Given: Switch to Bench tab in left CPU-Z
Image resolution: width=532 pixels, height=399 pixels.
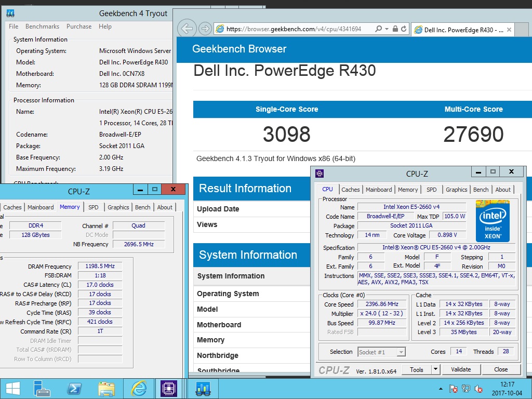Looking at the screenshot, I should pyautogui.click(x=142, y=207).
